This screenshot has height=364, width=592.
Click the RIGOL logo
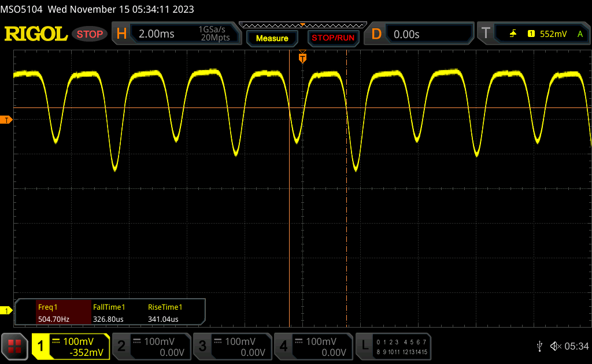(x=36, y=34)
